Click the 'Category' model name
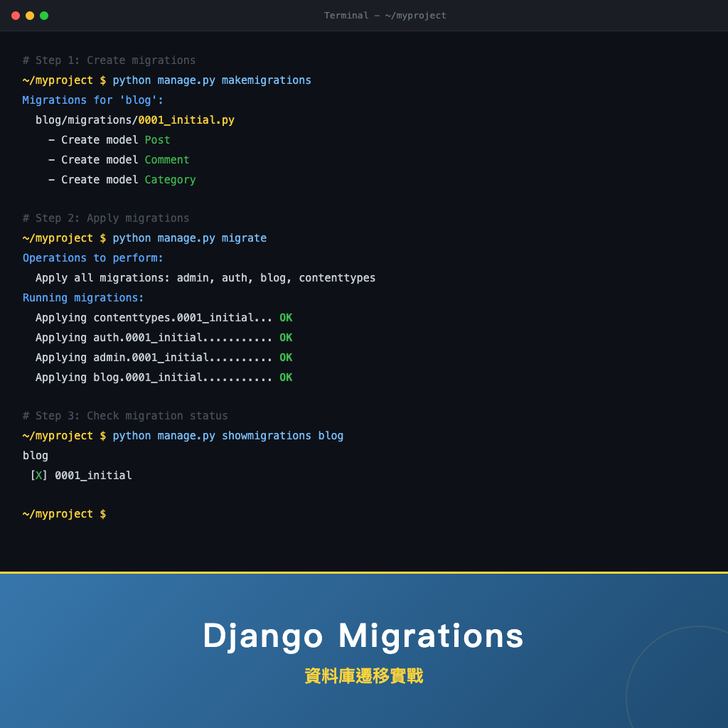The height and width of the screenshot is (728, 728). pos(171,180)
